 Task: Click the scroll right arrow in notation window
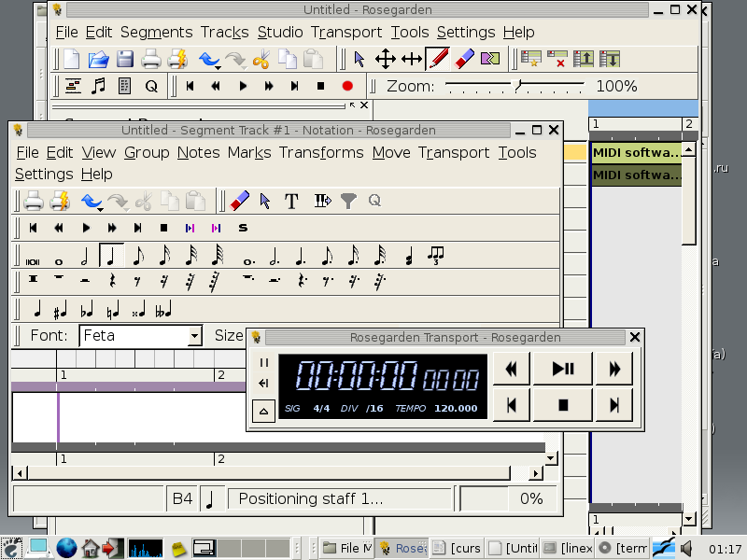point(536,473)
